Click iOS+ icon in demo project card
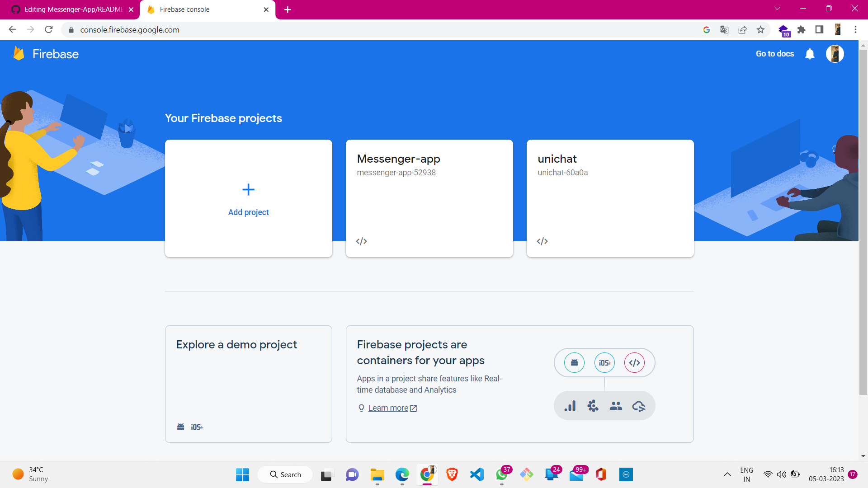868x488 pixels. click(197, 427)
